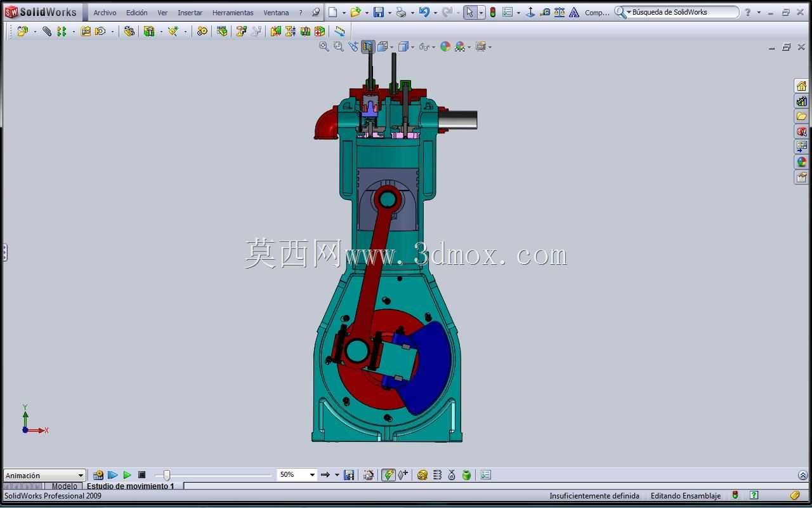Image resolution: width=812 pixels, height=508 pixels.
Task: Open the playback mode arrow dropdown
Action: (x=337, y=475)
